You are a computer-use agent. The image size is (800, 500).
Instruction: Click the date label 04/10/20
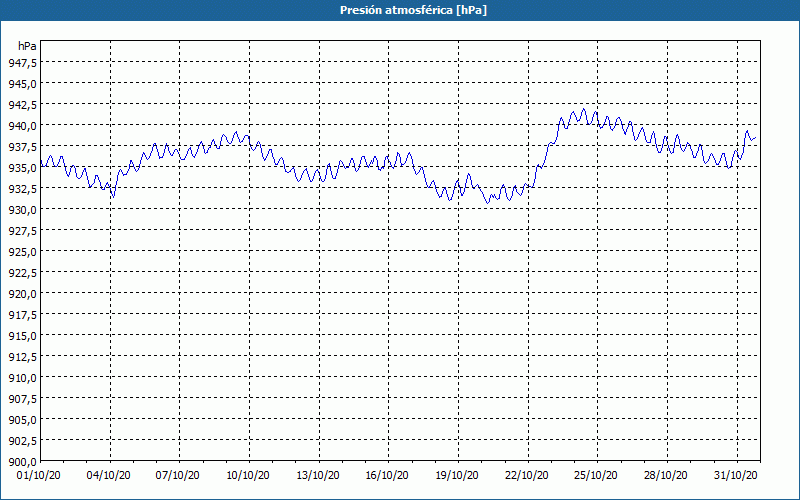point(109,476)
